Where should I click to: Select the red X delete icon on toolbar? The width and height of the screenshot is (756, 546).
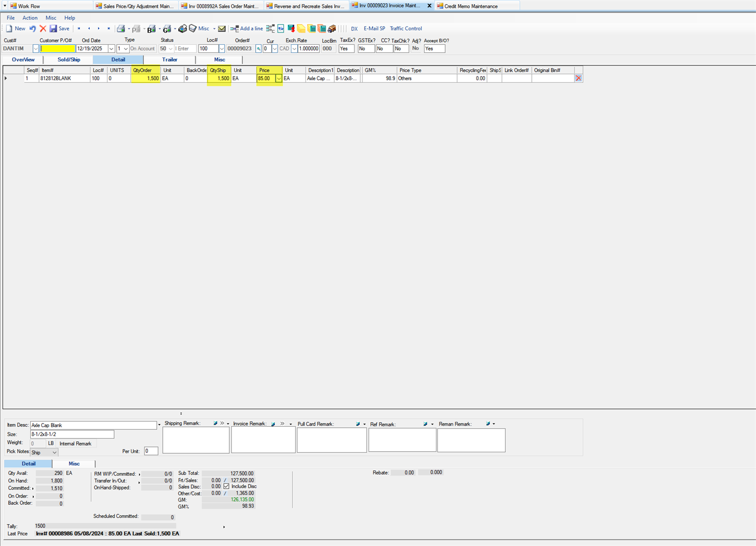pyautogui.click(x=43, y=29)
